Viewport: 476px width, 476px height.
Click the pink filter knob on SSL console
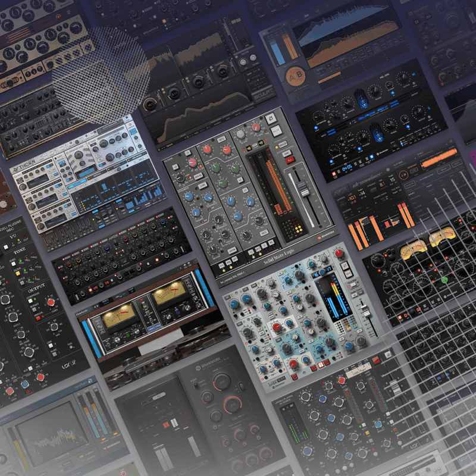click(x=193, y=162)
